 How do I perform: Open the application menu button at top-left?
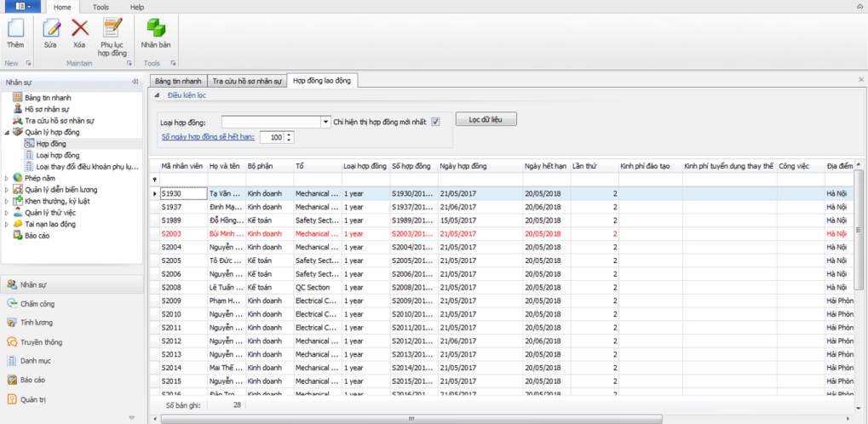coord(23,7)
